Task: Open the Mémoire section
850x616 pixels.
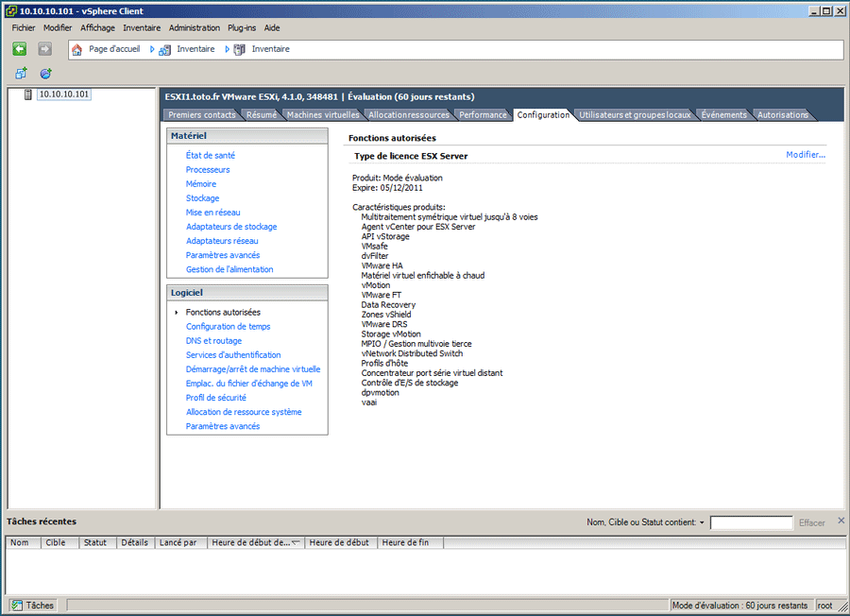Action: pos(200,184)
